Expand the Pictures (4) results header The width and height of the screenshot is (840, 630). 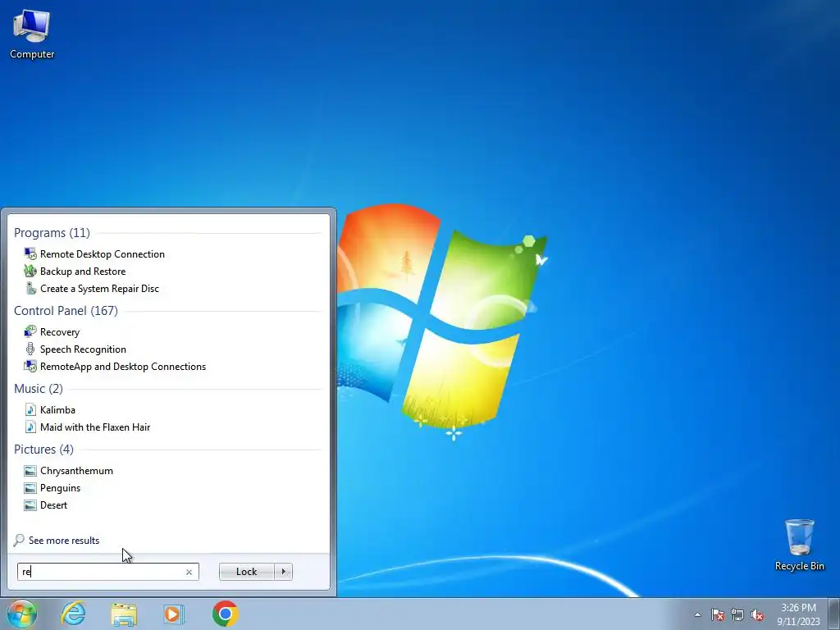pyautogui.click(x=44, y=449)
